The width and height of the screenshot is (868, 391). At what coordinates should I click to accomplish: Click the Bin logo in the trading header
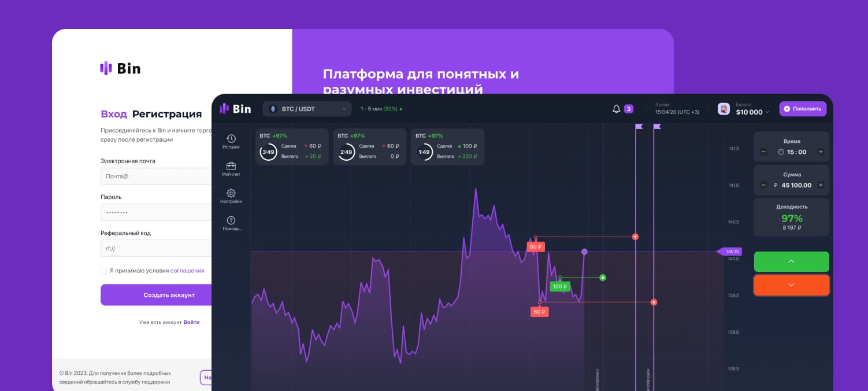pos(235,108)
